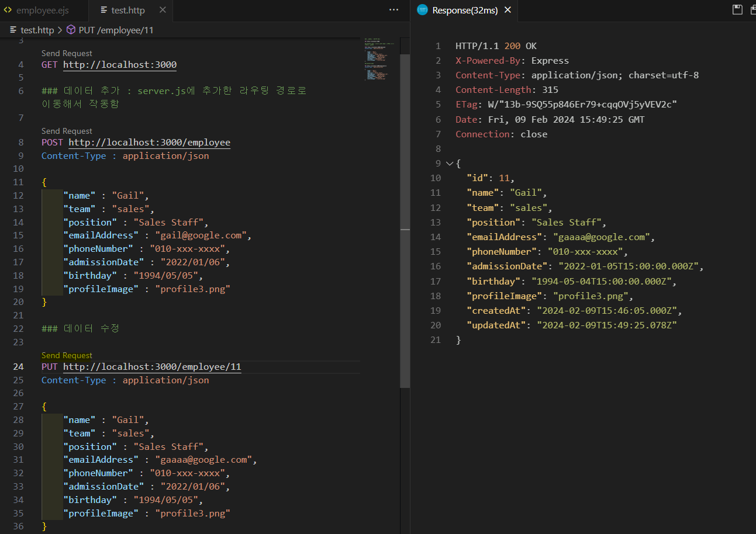The width and height of the screenshot is (756, 534).
Task: Click "Connection: close" response header
Action: click(502, 134)
